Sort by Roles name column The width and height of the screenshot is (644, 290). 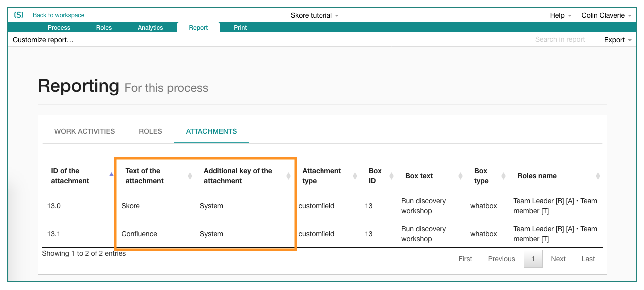click(x=556, y=176)
